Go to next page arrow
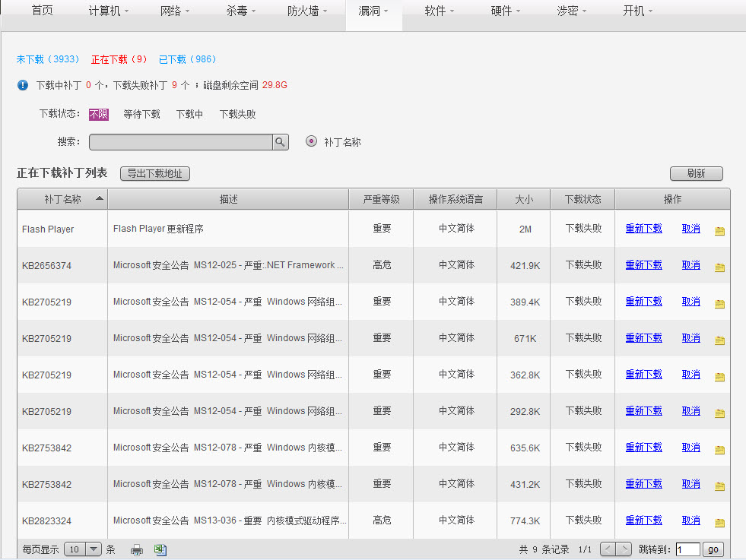746x560 pixels. (624, 549)
